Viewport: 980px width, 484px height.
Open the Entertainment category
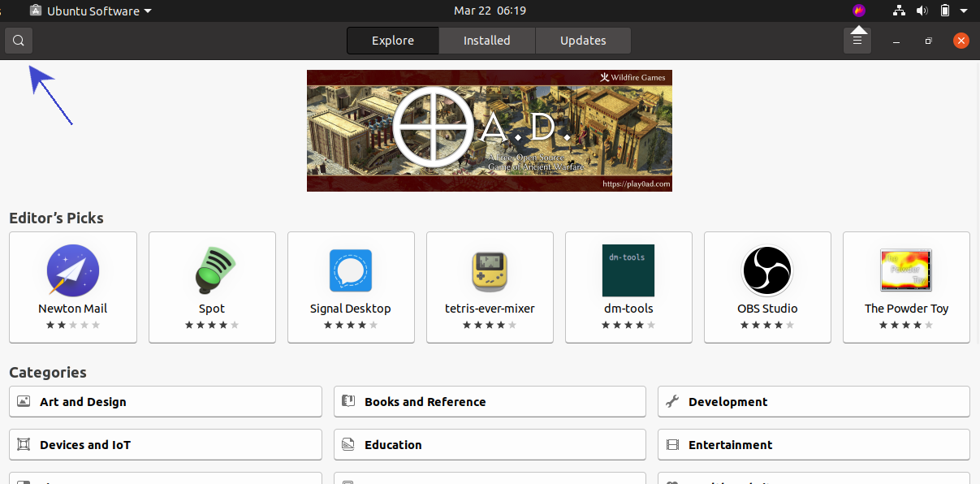point(814,444)
